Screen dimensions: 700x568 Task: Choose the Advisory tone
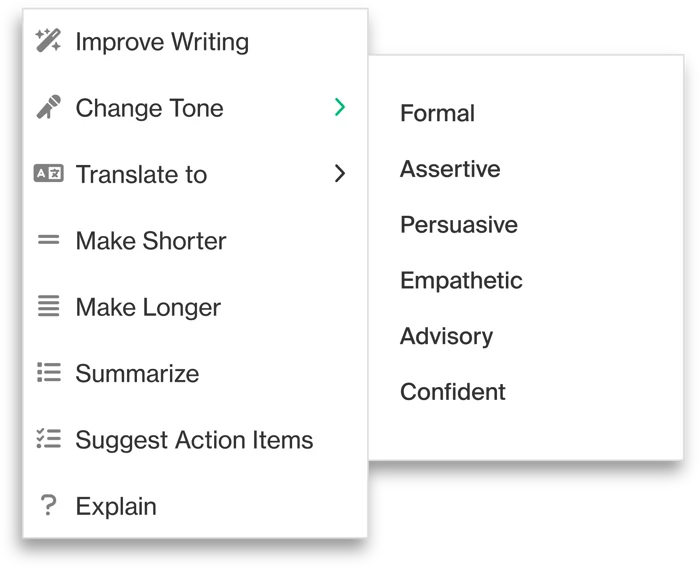coord(446,336)
